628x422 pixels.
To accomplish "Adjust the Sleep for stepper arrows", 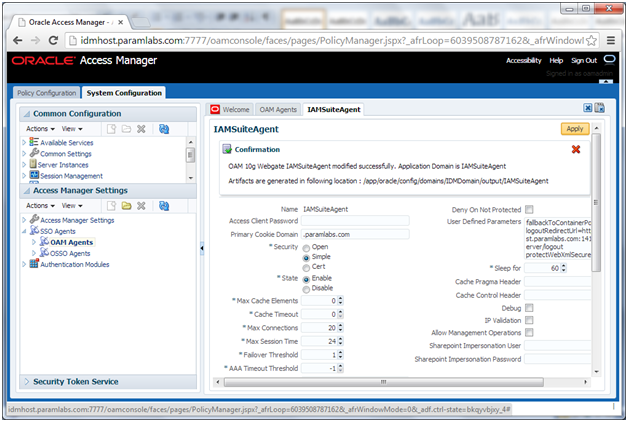I will tap(564, 268).
